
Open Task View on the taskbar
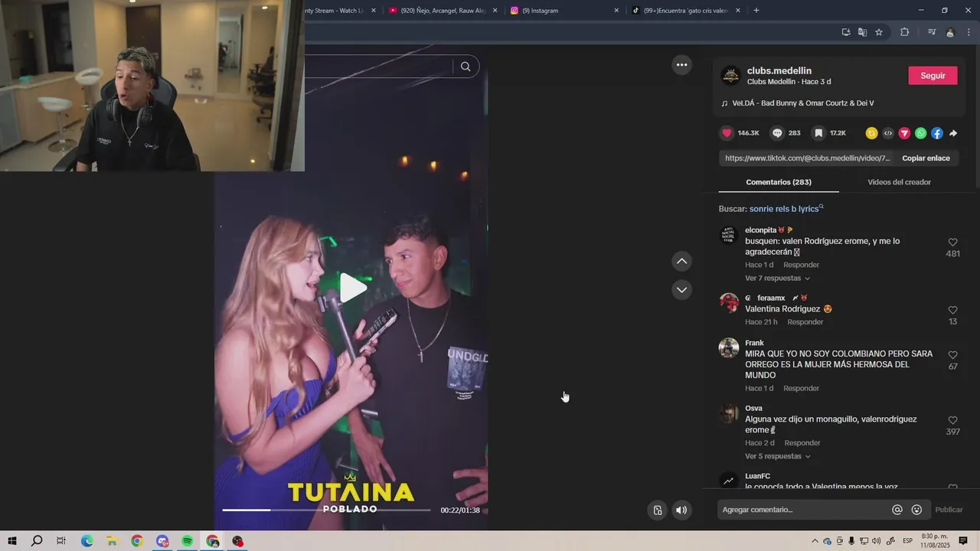tap(61, 541)
